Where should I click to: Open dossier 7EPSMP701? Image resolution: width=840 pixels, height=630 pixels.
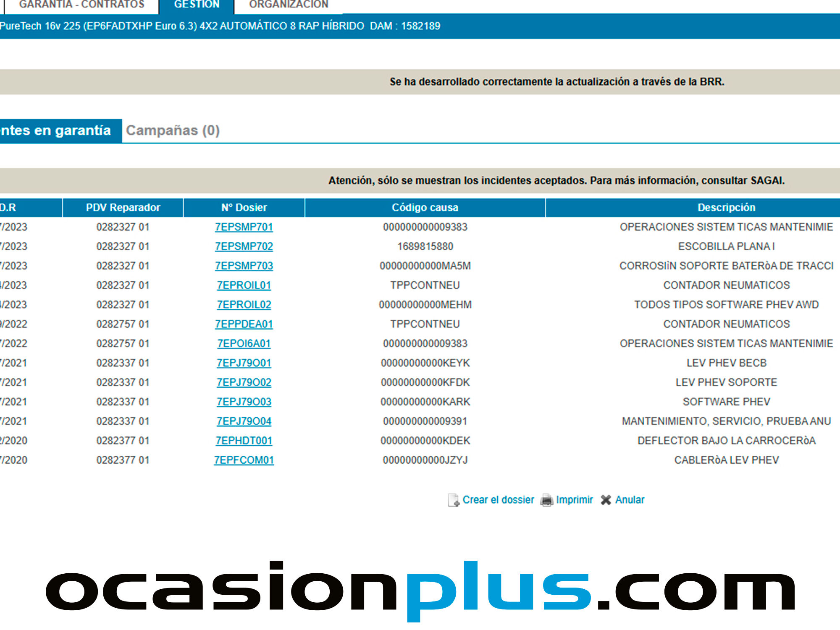click(244, 227)
